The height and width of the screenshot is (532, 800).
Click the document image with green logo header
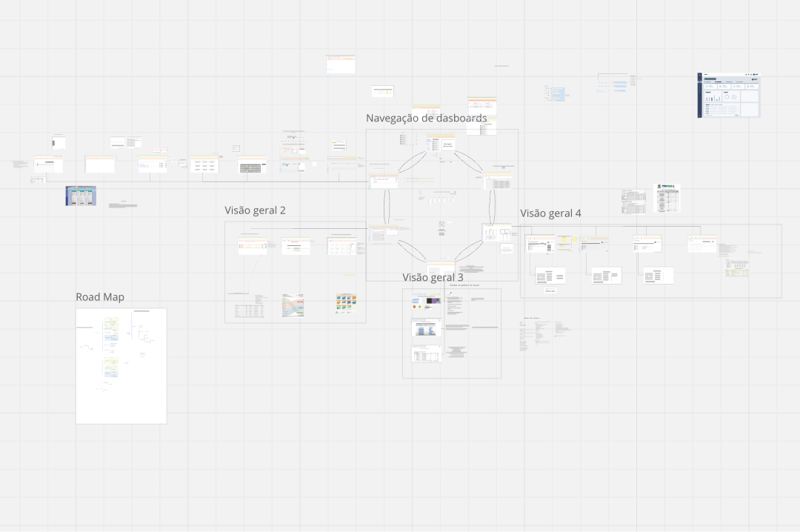[668, 199]
